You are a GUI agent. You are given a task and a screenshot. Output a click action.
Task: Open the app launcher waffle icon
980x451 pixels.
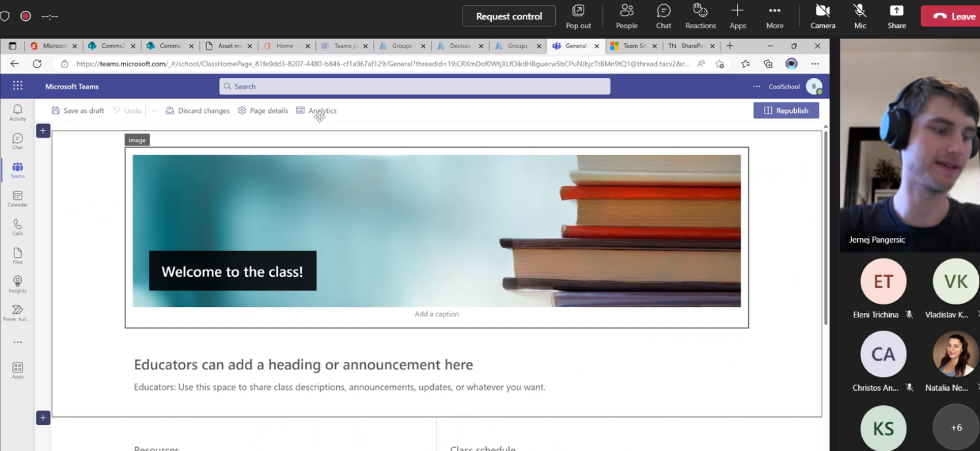pyautogui.click(x=17, y=86)
